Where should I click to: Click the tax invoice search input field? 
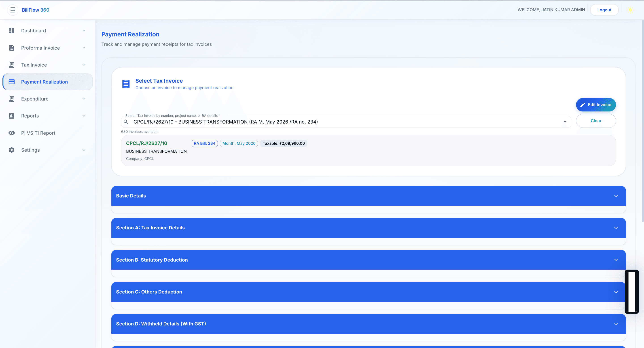point(346,122)
